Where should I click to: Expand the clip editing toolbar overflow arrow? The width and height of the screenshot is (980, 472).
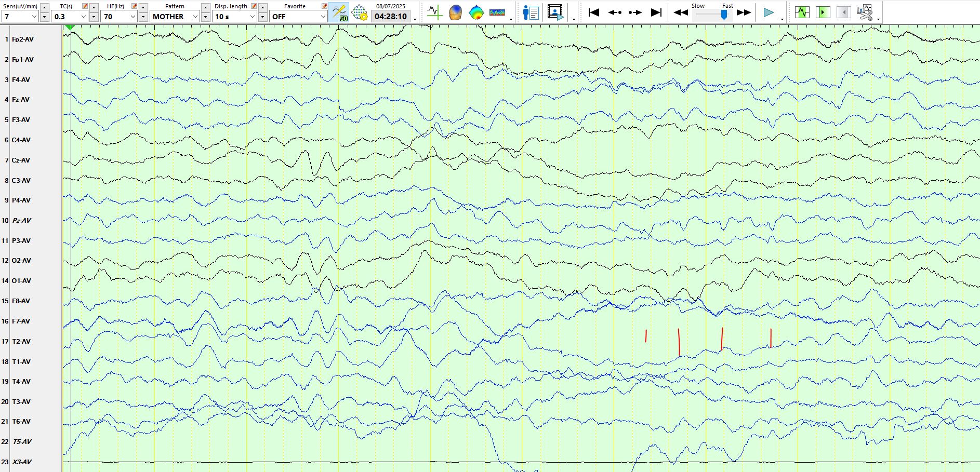point(878,19)
